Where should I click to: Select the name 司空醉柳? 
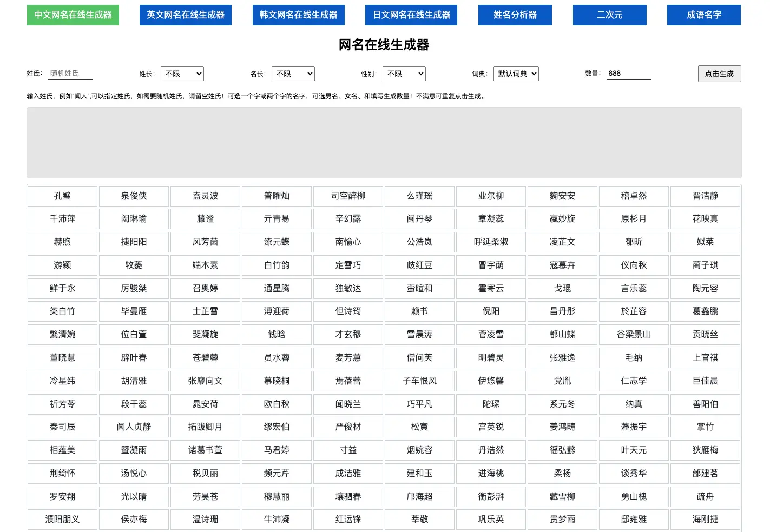(x=348, y=196)
